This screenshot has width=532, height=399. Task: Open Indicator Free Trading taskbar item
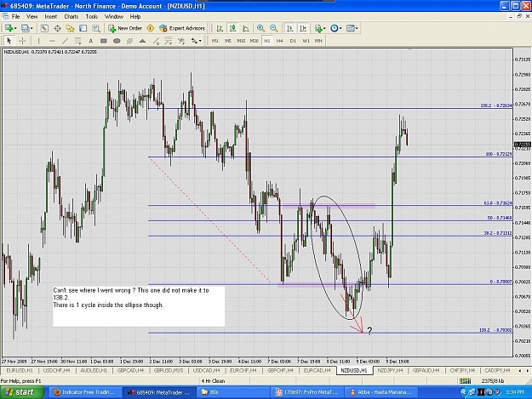pos(84,392)
